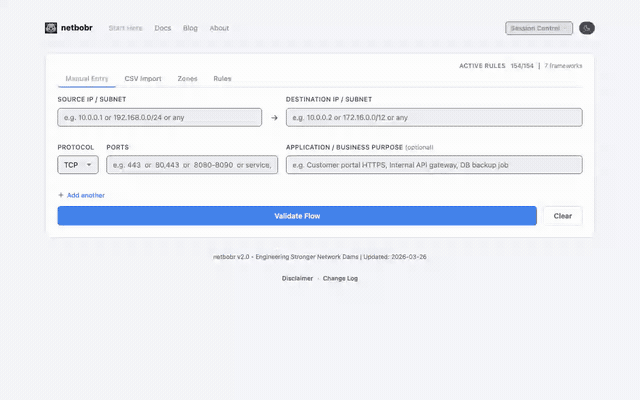This screenshot has width=640, height=400.
Task: Open About nav link
Action: (x=219, y=28)
